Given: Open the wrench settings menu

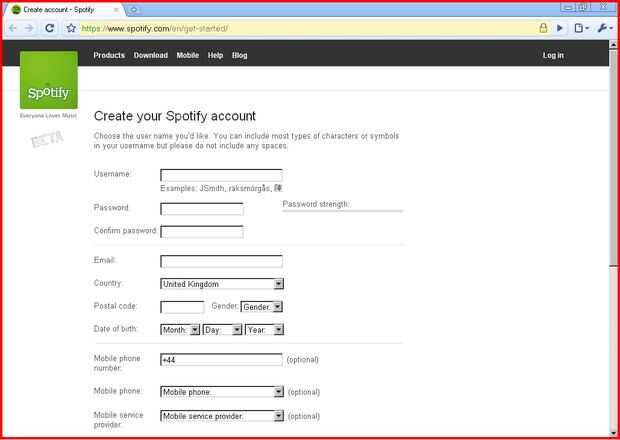Looking at the screenshot, I should tap(605, 28).
